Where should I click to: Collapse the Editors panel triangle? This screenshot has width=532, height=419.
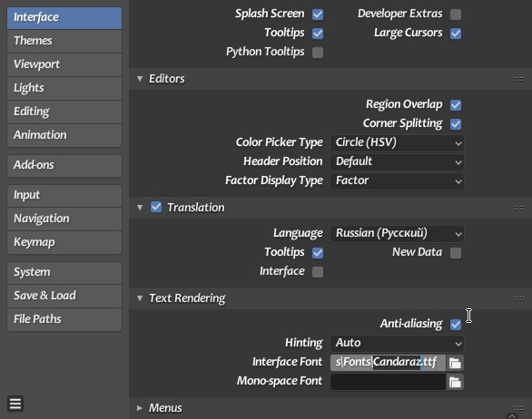(x=140, y=79)
